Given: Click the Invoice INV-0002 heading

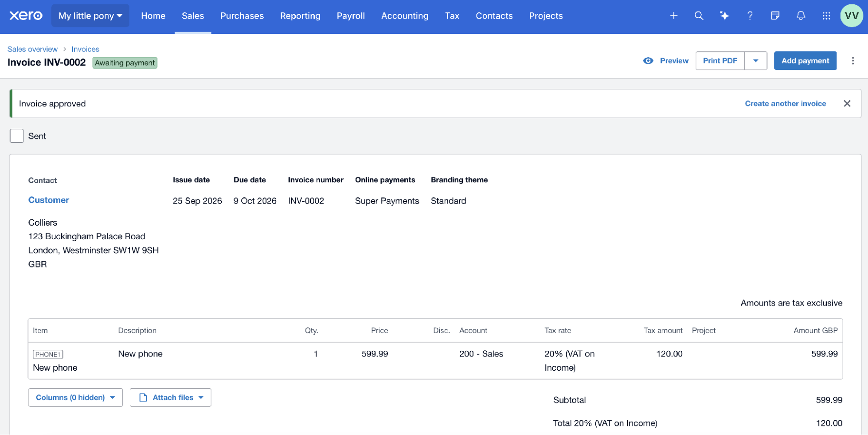Looking at the screenshot, I should click(46, 63).
